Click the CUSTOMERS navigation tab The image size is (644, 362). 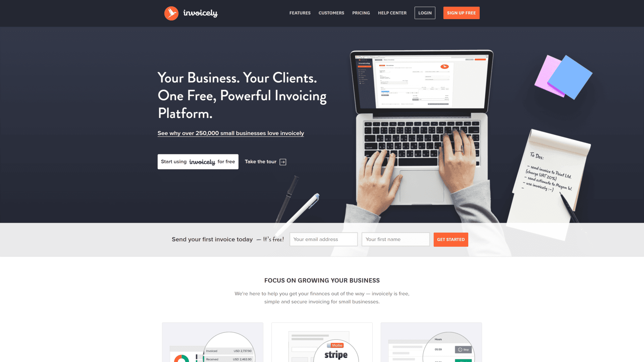click(331, 13)
